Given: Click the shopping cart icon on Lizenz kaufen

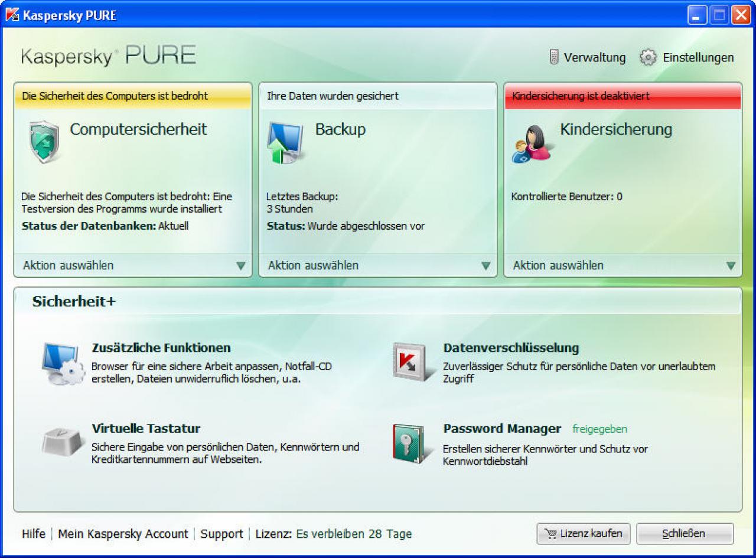Looking at the screenshot, I should click(x=551, y=534).
